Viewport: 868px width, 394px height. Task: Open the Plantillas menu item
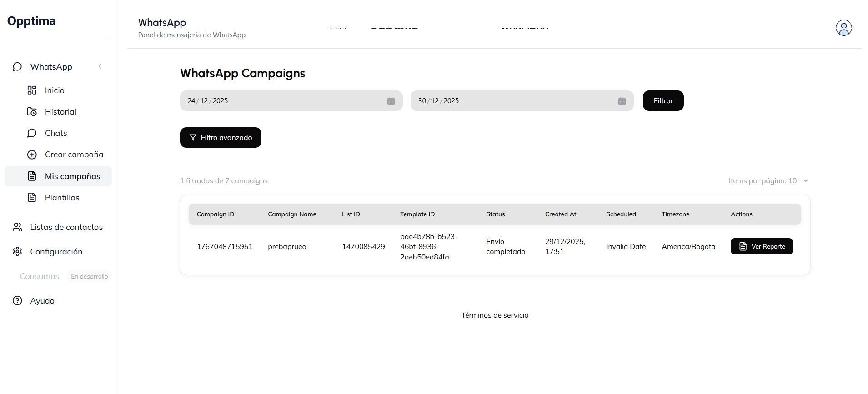(x=62, y=198)
